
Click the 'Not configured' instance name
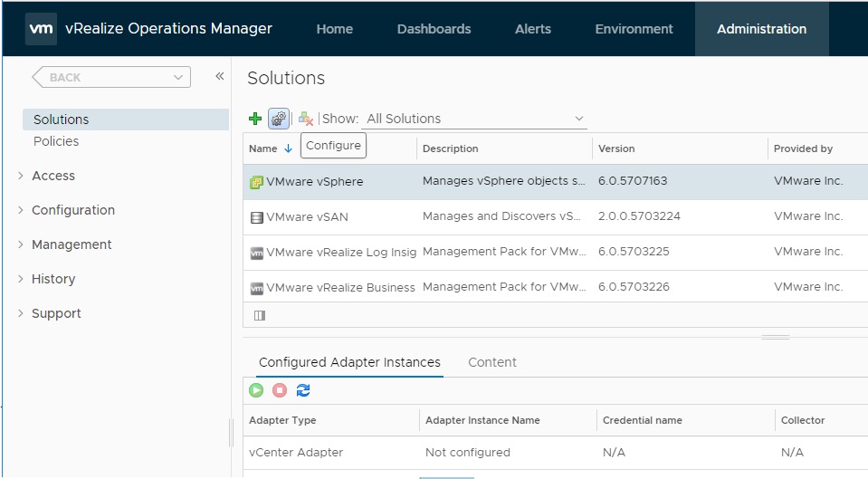coord(467,453)
